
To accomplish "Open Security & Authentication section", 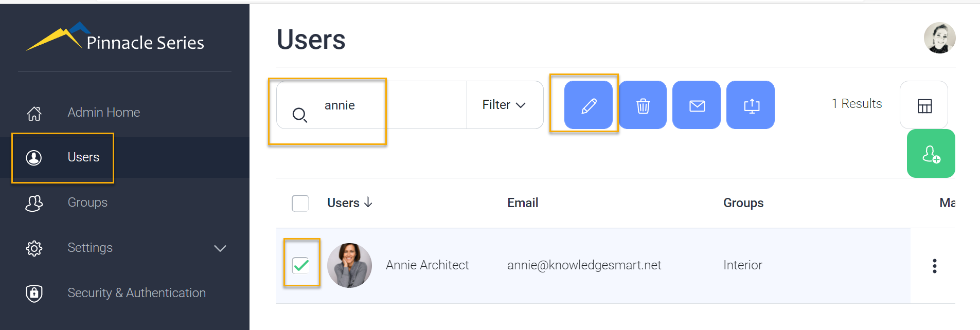I will 136,293.
